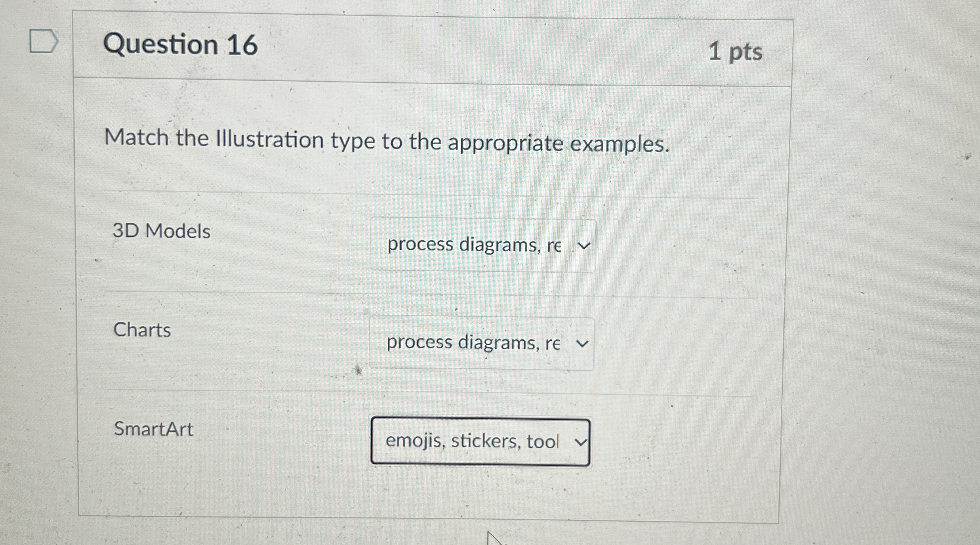Open the 3D Models answer dropdown
Viewport: 980px width, 545px height.
(x=482, y=245)
